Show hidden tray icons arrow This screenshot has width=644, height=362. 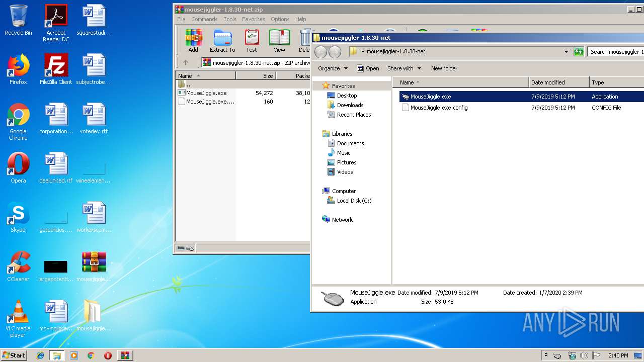click(546, 355)
